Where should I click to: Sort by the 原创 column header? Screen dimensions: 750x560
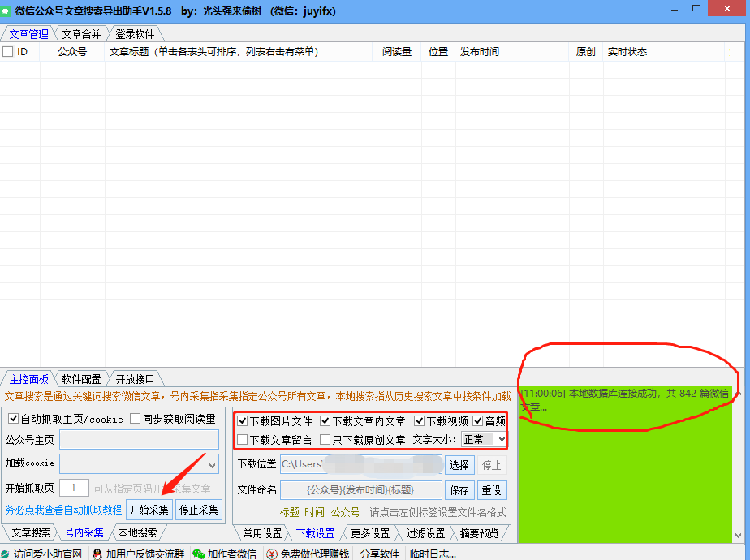(586, 52)
